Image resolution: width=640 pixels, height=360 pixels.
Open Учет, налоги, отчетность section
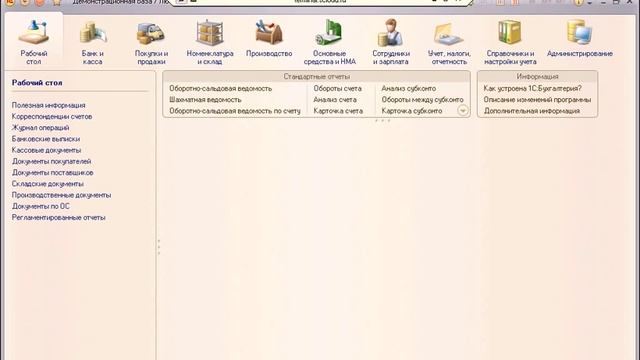click(x=449, y=42)
